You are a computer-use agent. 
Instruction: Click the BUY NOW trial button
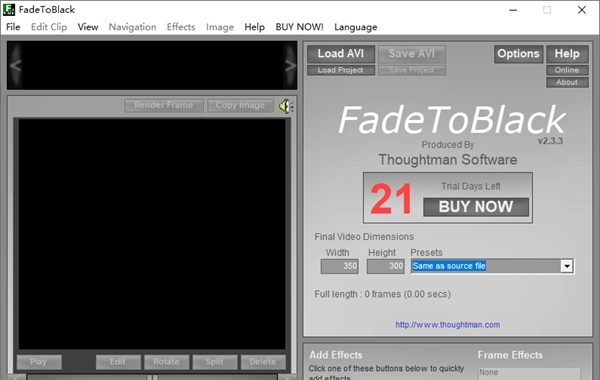[476, 207]
